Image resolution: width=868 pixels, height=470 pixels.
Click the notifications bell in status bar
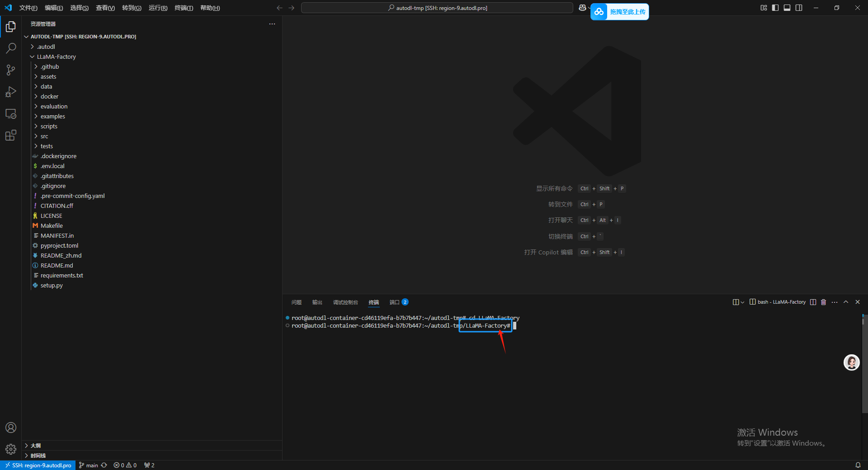[x=858, y=465]
